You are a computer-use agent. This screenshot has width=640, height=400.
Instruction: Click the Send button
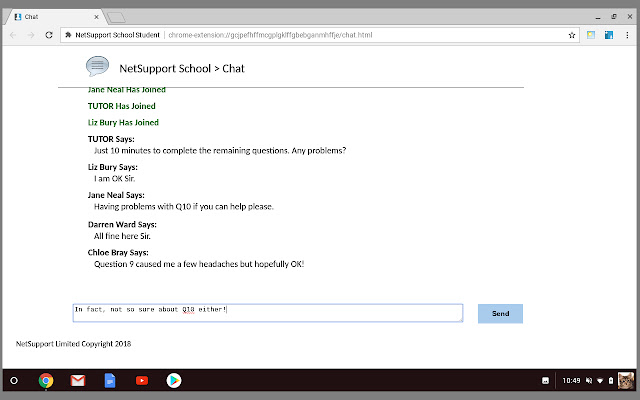click(500, 313)
